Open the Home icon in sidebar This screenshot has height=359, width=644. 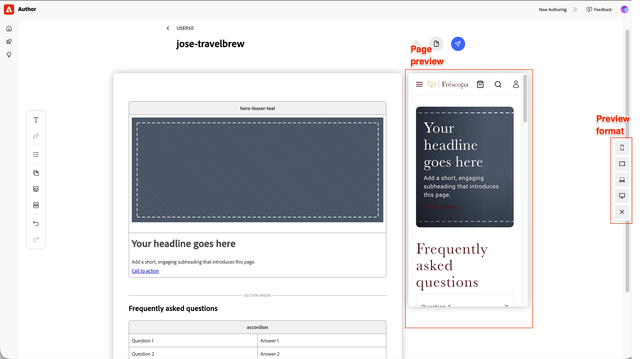coord(9,29)
